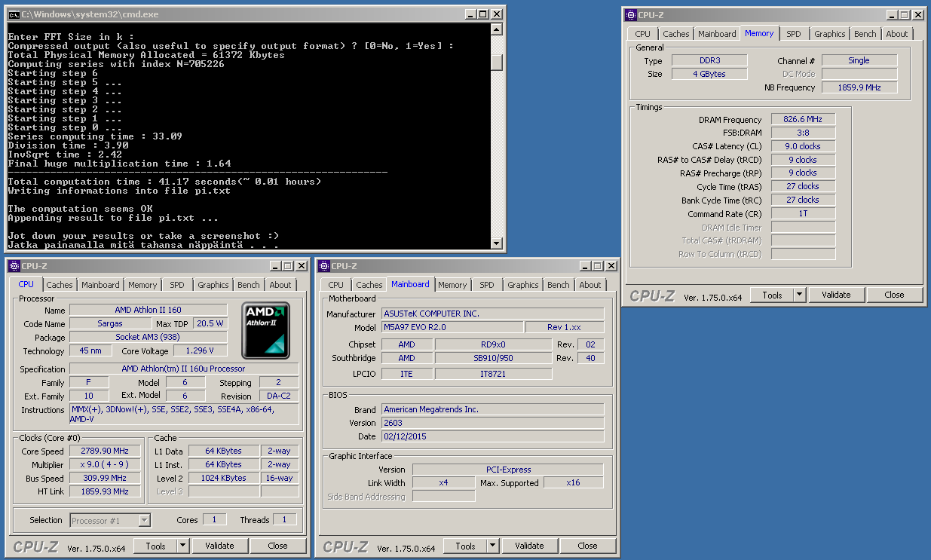Click down arrow of cmd window scrollbar
This screenshot has width=931, height=560.
[x=496, y=243]
